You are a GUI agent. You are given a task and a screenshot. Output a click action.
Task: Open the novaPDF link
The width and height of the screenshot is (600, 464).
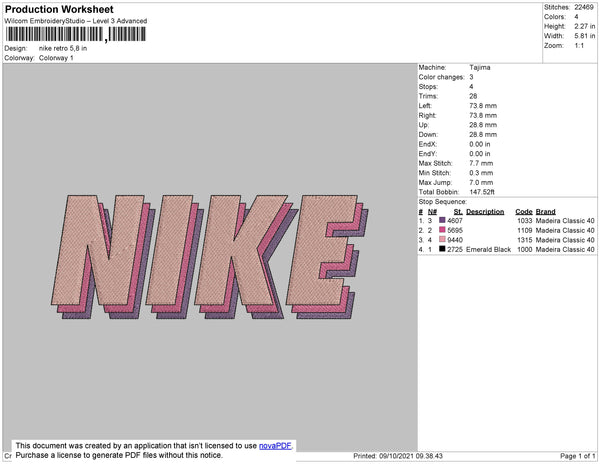pos(275,446)
